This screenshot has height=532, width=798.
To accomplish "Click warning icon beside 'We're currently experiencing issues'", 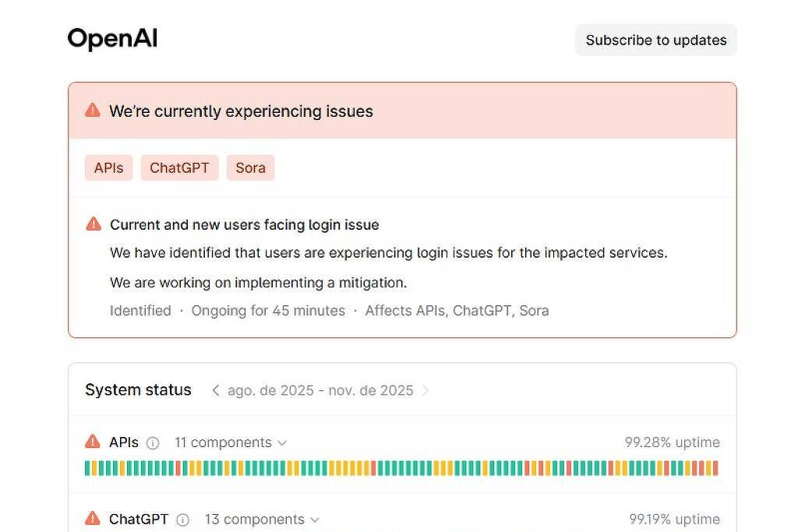I will (x=93, y=110).
